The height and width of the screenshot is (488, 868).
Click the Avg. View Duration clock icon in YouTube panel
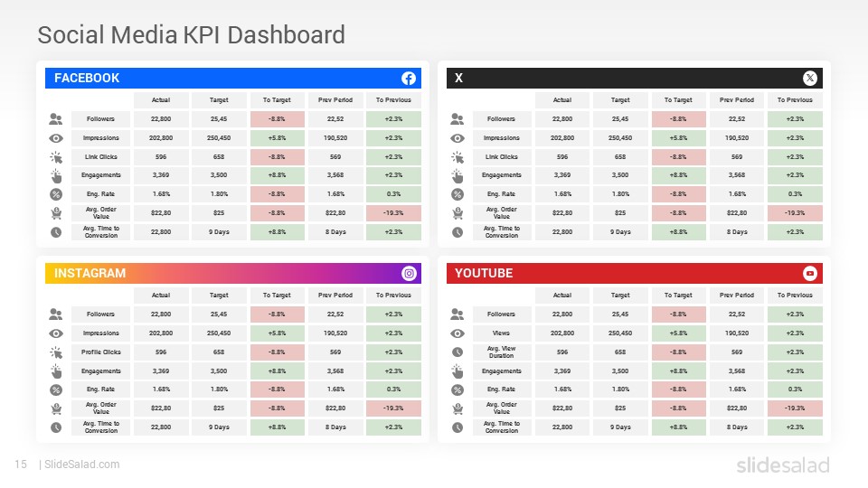pos(458,352)
